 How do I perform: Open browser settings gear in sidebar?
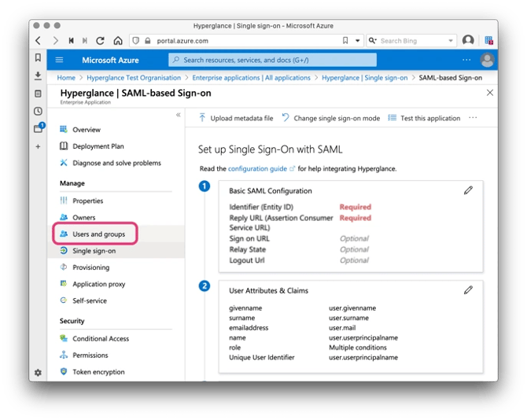(38, 372)
